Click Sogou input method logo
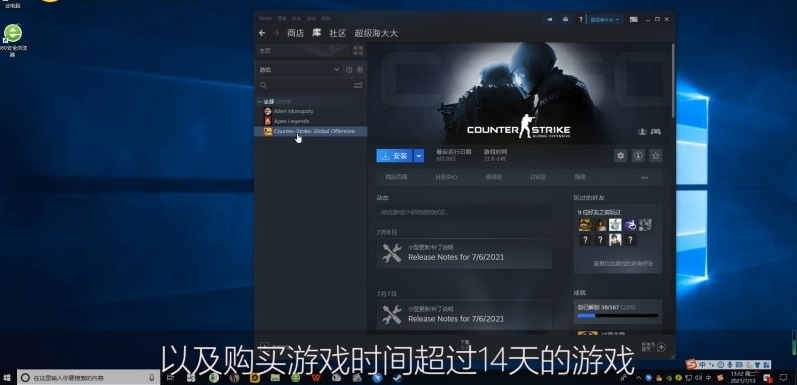The height and width of the screenshot is (385, 797). 691,365
